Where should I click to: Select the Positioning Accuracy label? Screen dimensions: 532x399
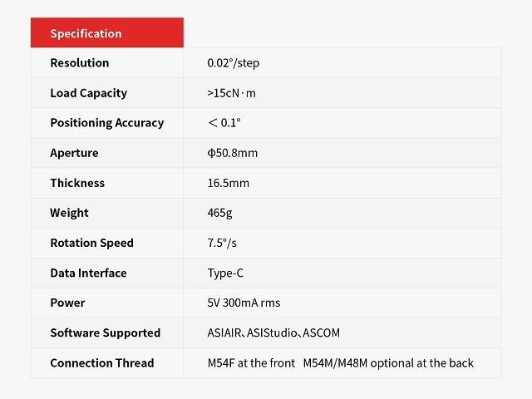click(107, 123)
